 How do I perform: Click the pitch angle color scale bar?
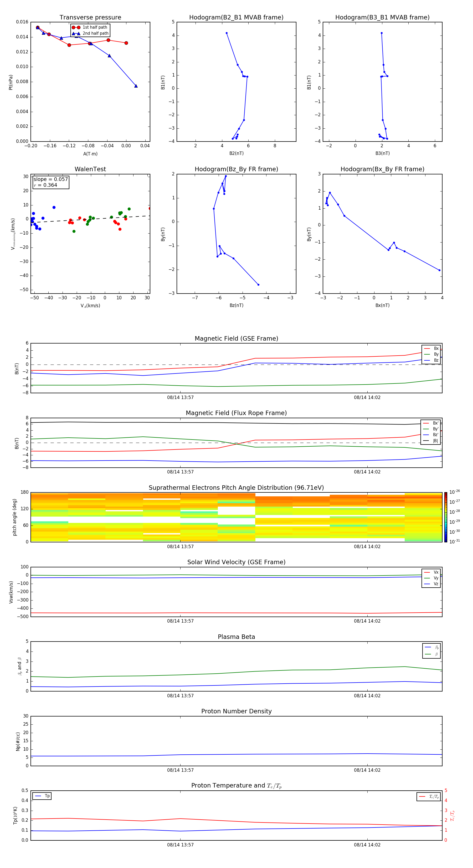tap(445, 517)
